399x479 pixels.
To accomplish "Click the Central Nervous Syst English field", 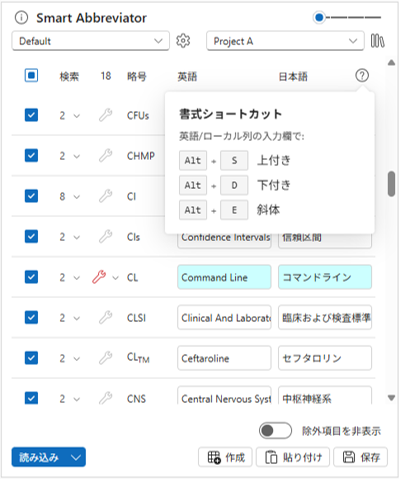I will click(224, 396).
